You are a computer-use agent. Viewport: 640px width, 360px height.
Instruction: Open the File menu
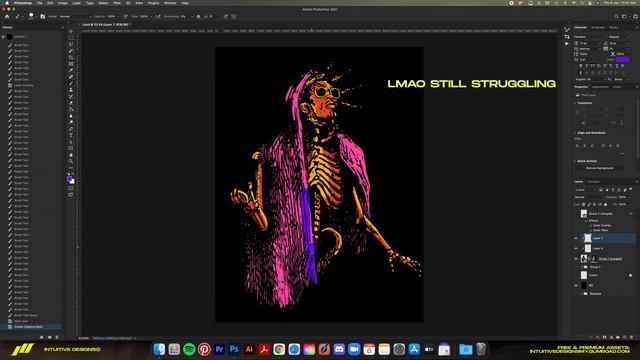39,3
